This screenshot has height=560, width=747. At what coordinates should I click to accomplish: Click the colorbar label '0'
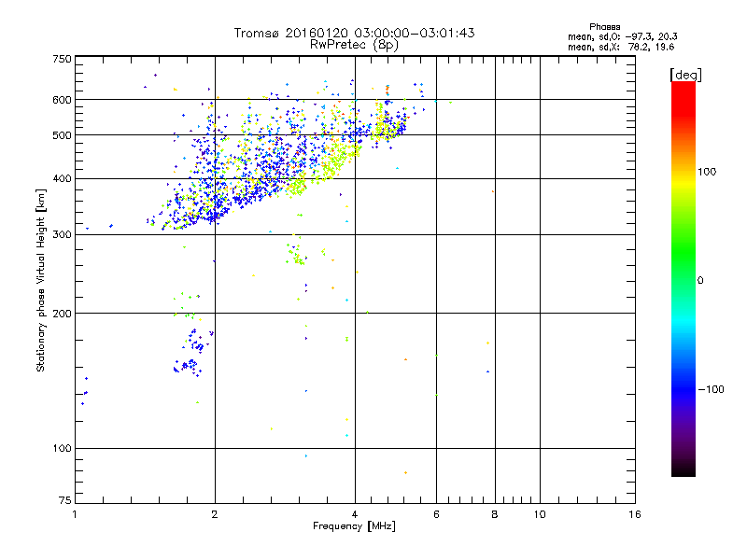point(700,280)
